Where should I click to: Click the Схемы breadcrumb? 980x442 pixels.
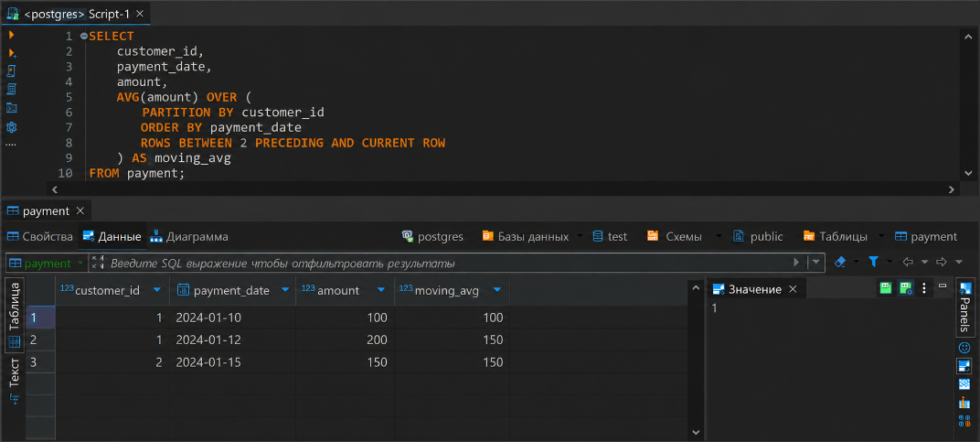(675, 237)
